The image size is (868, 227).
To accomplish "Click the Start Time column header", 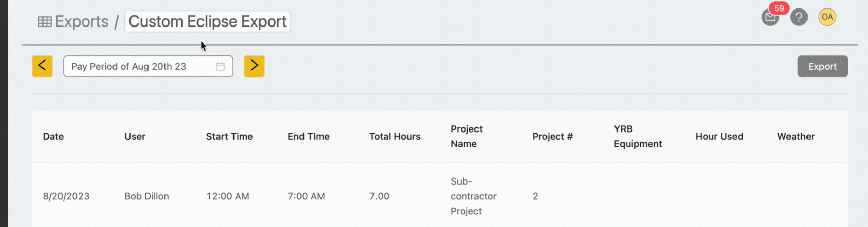I will click(x=229, y=137).
